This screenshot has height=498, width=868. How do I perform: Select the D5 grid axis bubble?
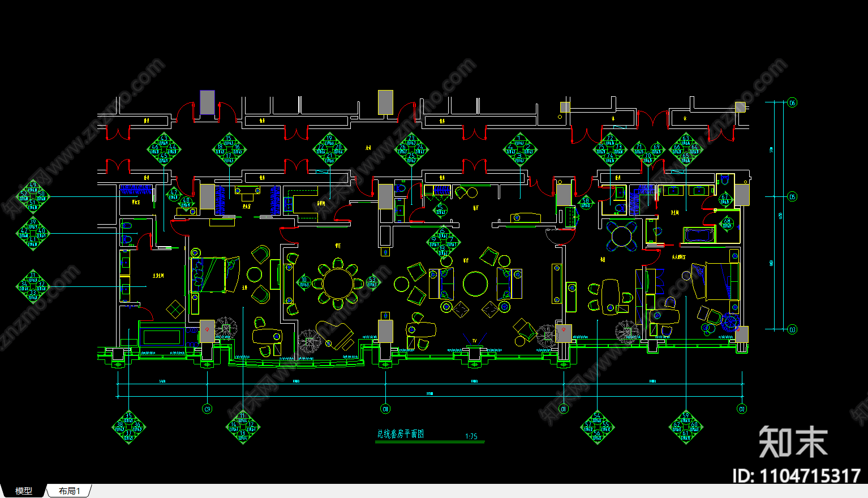[x=792, y=196]
